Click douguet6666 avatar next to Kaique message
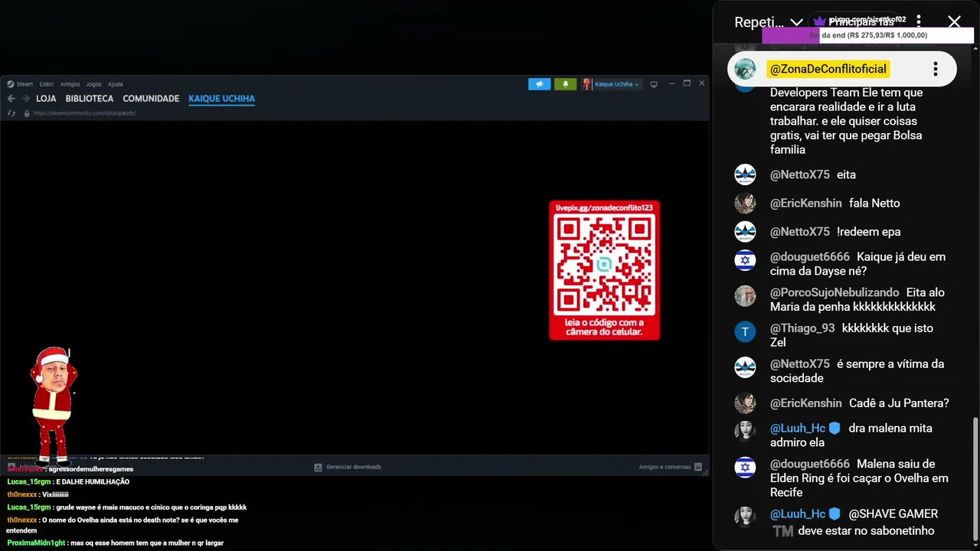The height and width of the screenshot is (551, 980). 745,260
